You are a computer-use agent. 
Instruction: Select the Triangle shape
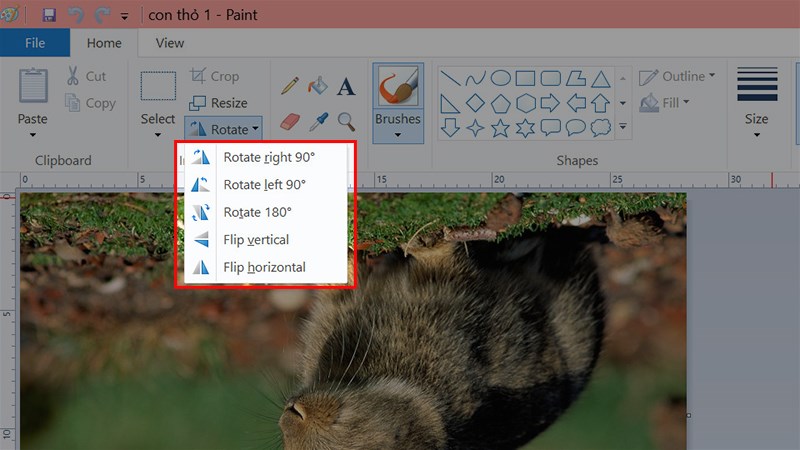[601, 79]
